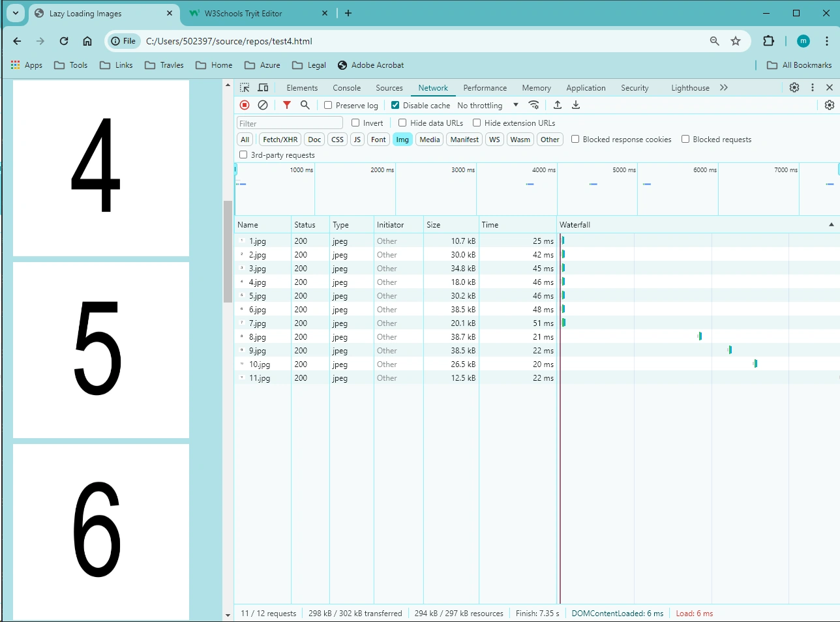Image resolution: width=840 pixels, height=622 pixels.
Task: Toggle the device toolbar icon
Action: point(263,87)
